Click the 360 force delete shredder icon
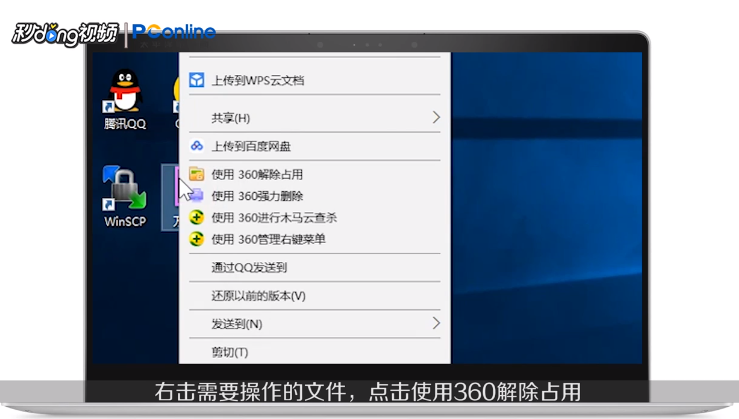 197,196
